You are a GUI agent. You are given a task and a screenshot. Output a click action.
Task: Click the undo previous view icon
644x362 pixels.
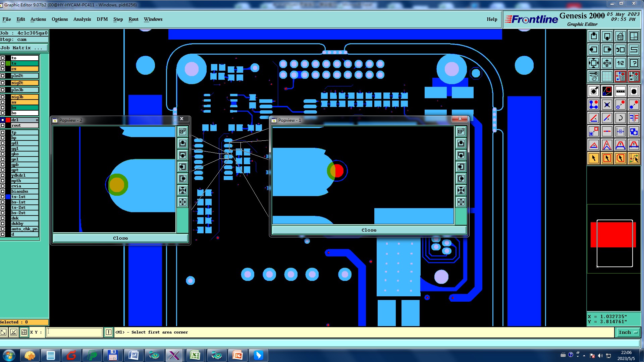(620, 50)
